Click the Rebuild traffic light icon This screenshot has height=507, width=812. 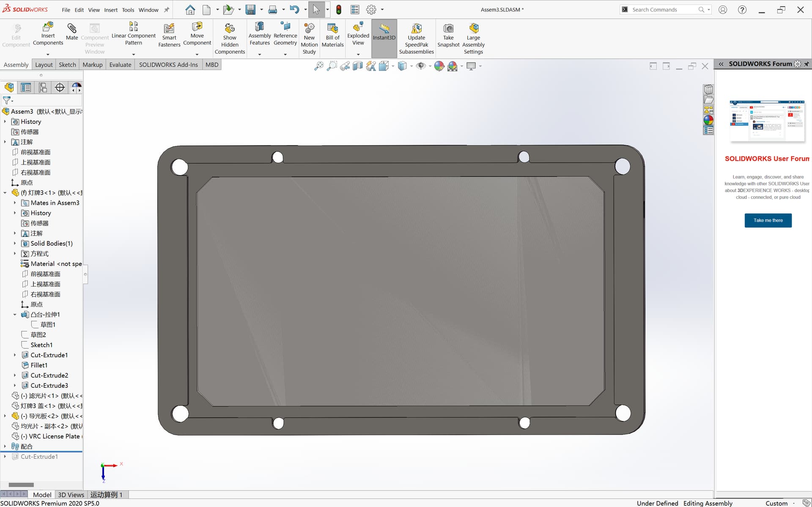(338, 10)
